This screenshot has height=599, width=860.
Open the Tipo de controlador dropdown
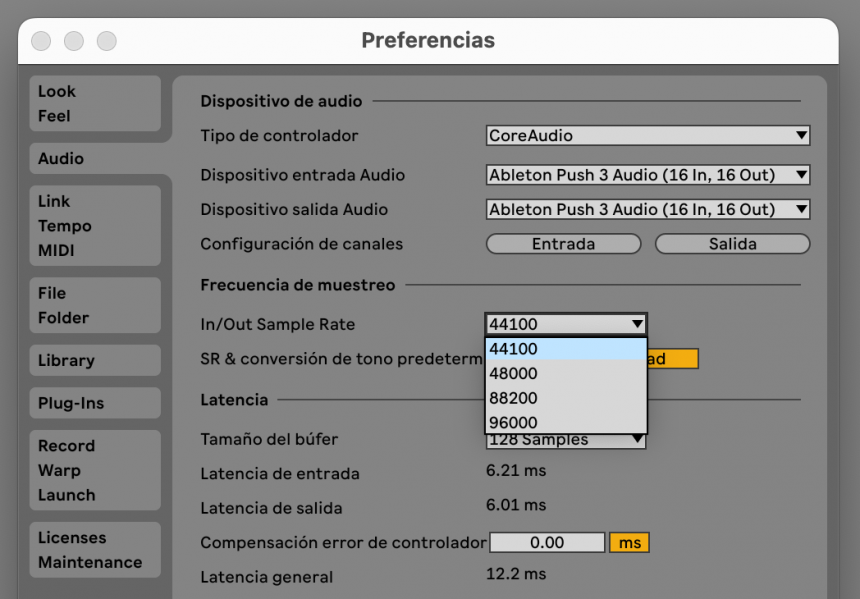[x=647, y=135]
